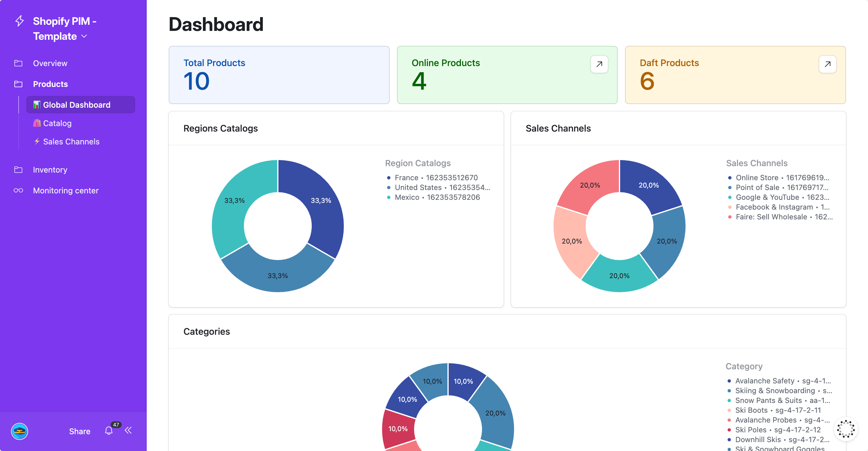The image size is (868, 451).
Task: Click the bar chart icon beside Global Dashboard
Action: [x=37, y=105]
